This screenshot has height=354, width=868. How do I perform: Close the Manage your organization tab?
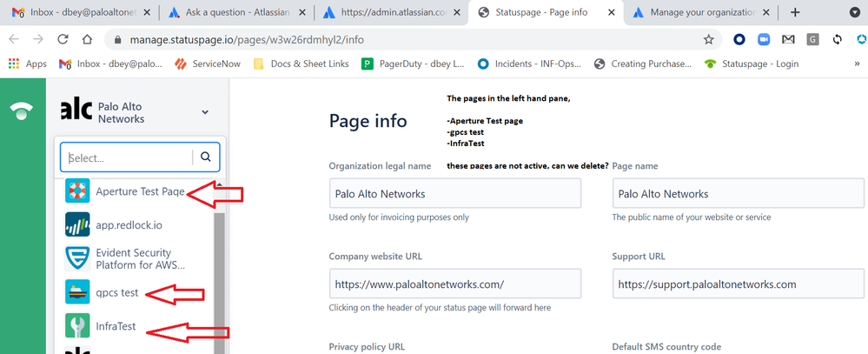(x=765, y=12)
